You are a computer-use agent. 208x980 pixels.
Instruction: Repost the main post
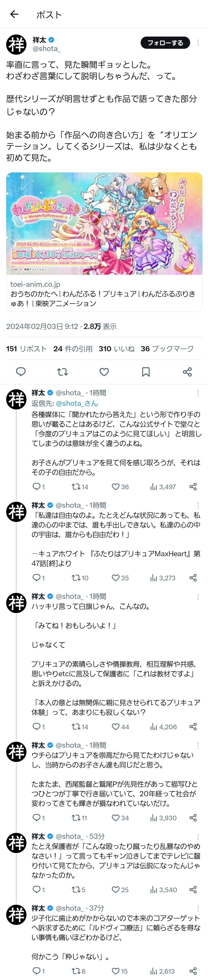click(63, 372)
